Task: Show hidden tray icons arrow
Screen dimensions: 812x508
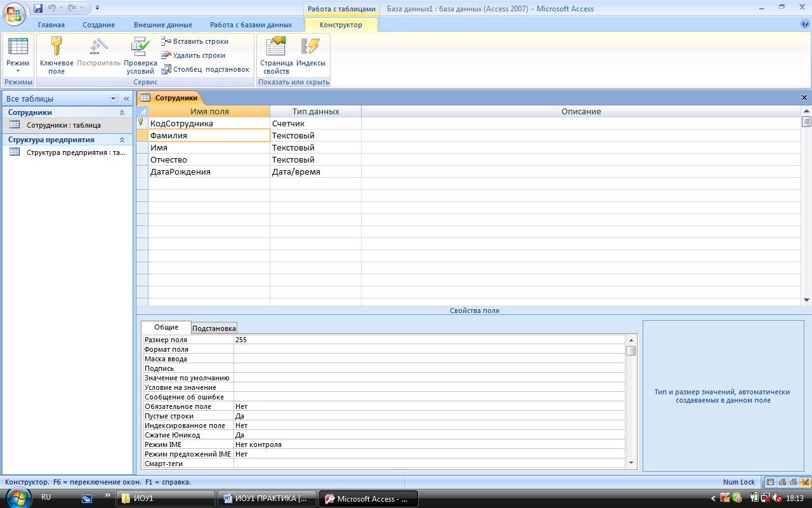Action: (713, 498)
